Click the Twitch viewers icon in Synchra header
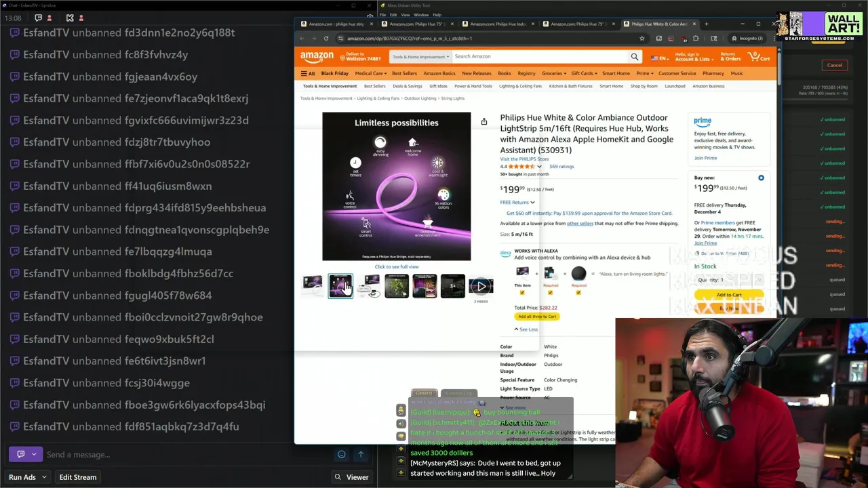The width and height of the screenshot is (868, 488). click(x=50, y=18)
